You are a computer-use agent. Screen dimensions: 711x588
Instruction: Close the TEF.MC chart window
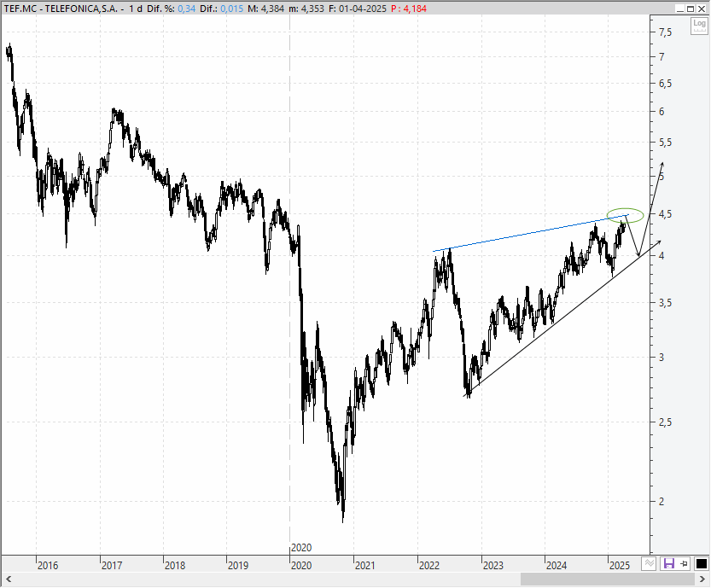pyautogui.click(x=701, y=9)
